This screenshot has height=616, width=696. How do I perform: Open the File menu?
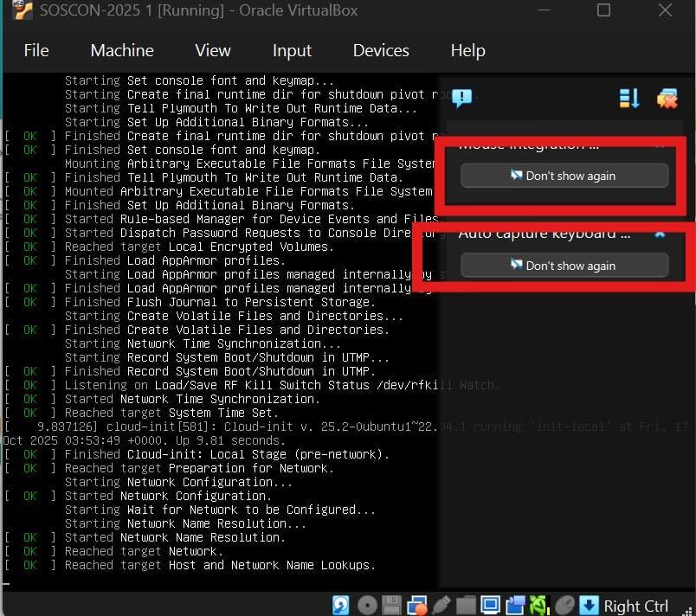36,50
